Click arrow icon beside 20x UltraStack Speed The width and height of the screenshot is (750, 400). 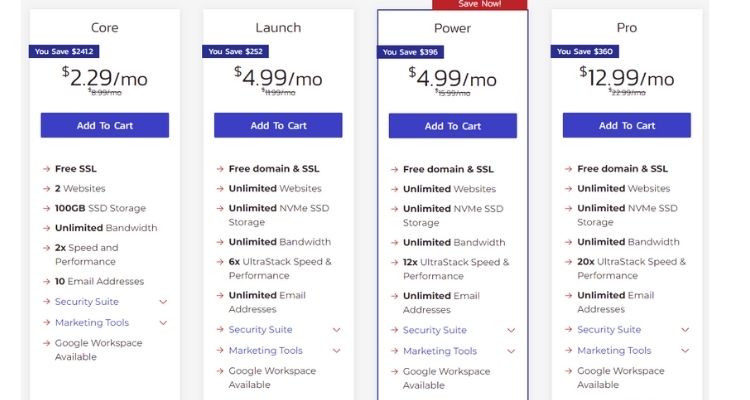point(568,262)
